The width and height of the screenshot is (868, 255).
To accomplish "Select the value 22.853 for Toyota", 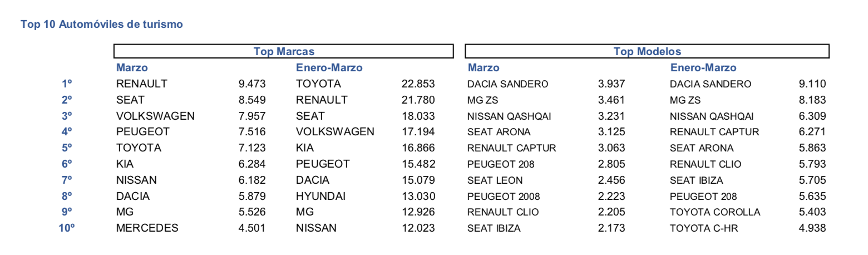I will coord(418,84).
